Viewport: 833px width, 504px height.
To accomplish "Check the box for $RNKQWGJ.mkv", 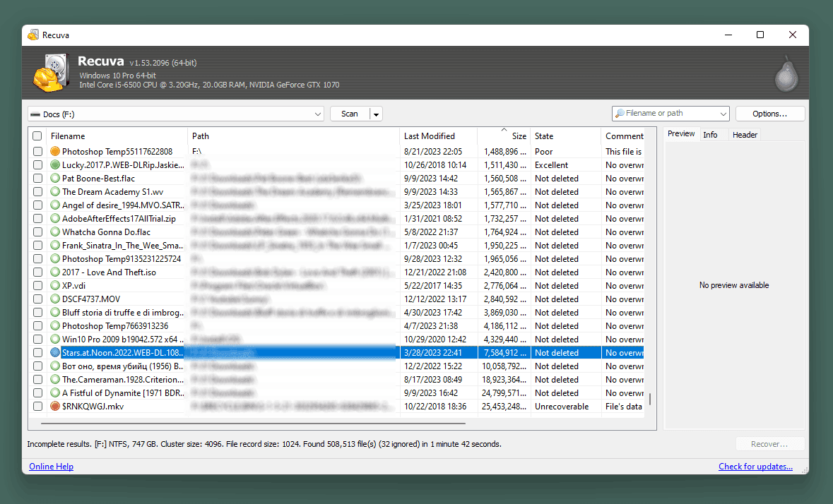I will coord(37,407).
